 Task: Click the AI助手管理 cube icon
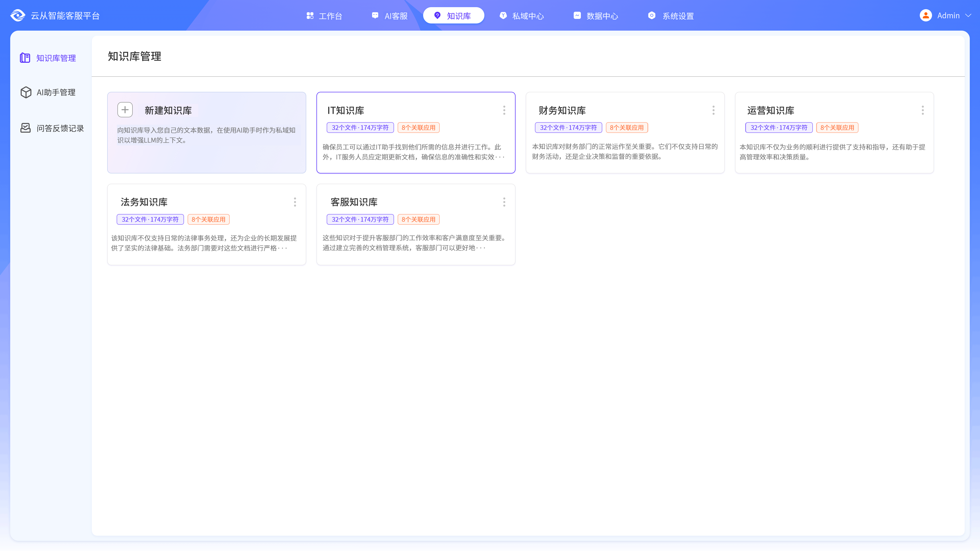tap(26, 92)
